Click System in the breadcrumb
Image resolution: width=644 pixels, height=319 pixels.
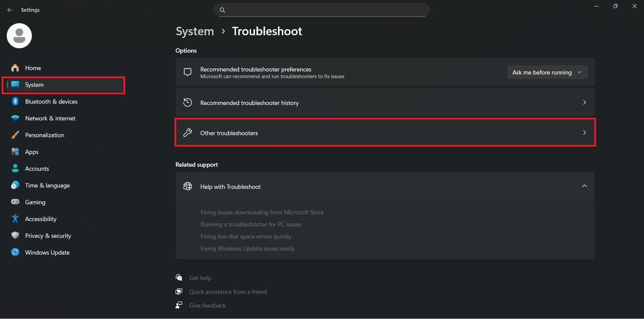click(x=195, y=31)
